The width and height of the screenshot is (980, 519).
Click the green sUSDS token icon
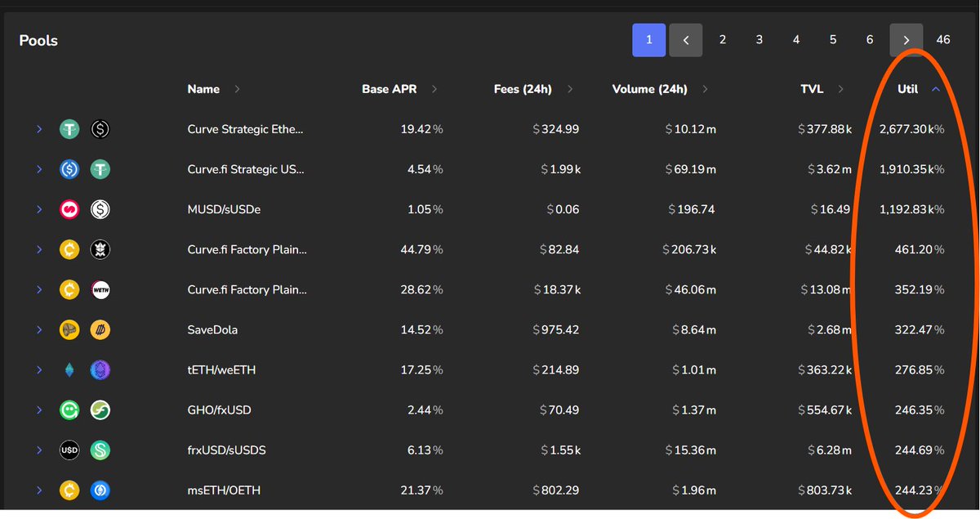click(100, 450)
